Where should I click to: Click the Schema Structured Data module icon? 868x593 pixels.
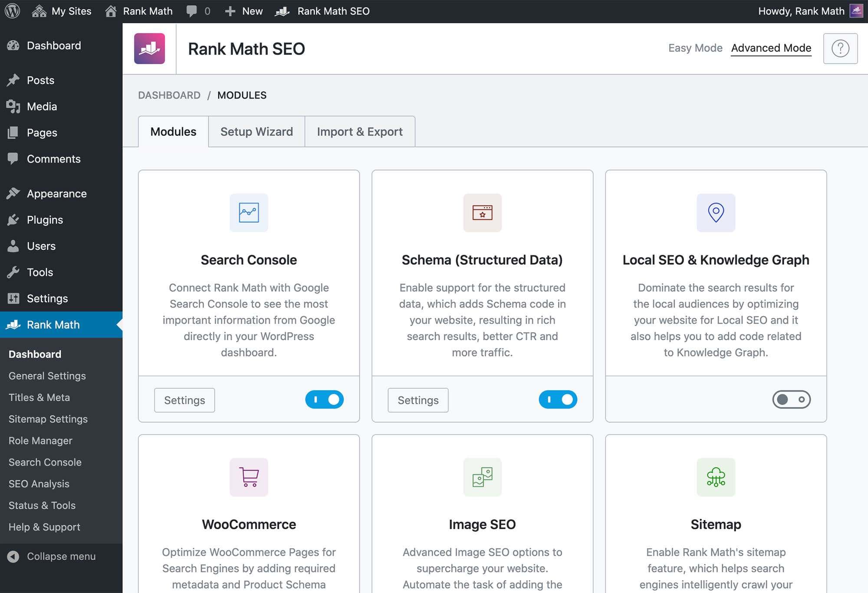point(482,212)
